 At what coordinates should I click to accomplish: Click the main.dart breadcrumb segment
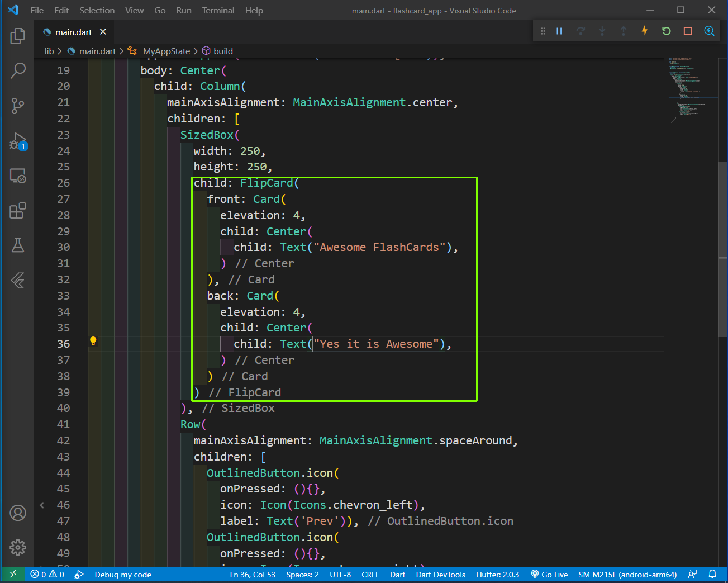(x=92, y=51)
